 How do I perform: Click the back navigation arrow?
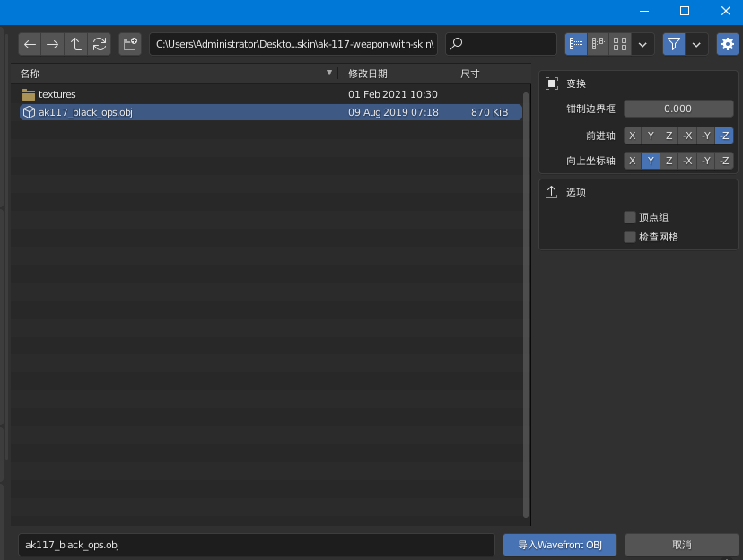tap(30, 44)
